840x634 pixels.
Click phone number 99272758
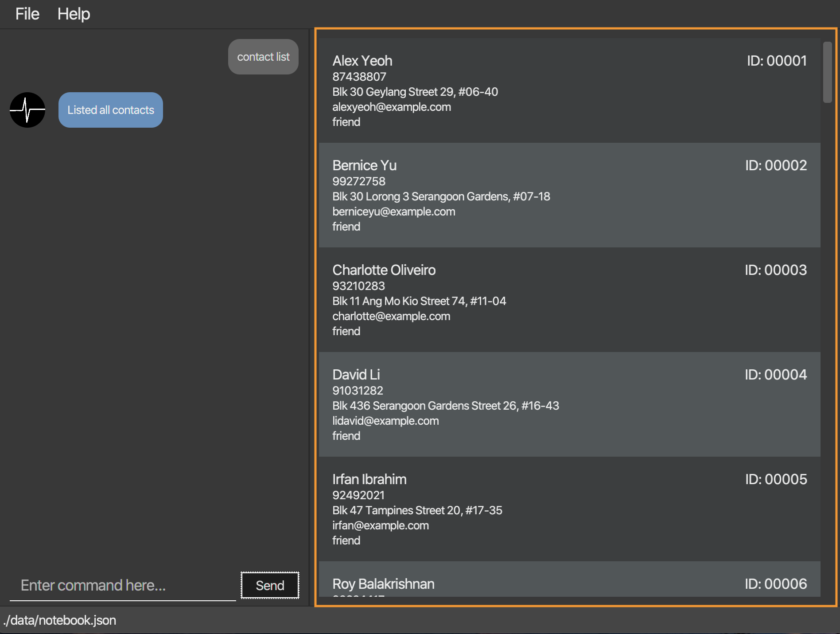click(x=358, y=181)
